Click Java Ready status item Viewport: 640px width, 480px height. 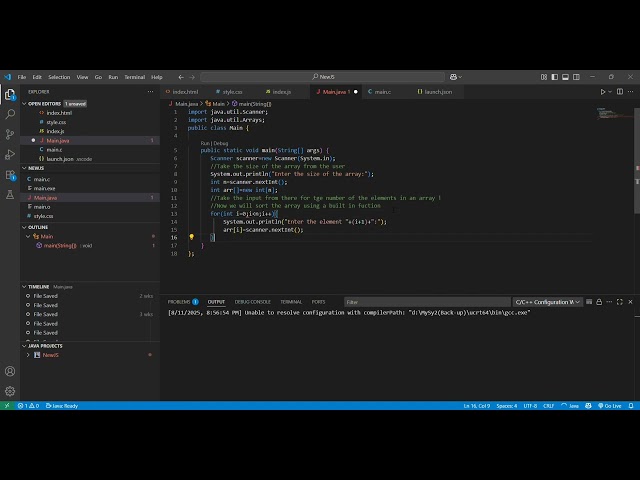[x=62, y=406]
